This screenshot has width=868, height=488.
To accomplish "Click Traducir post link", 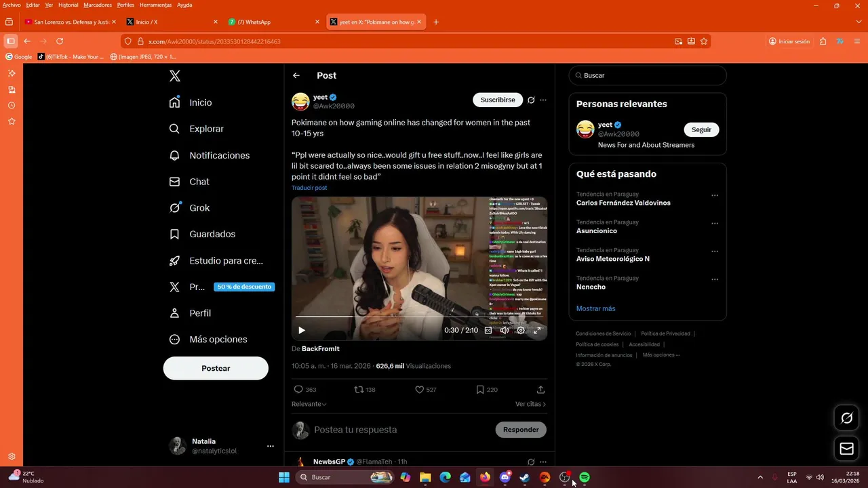I will click(309, 188).
